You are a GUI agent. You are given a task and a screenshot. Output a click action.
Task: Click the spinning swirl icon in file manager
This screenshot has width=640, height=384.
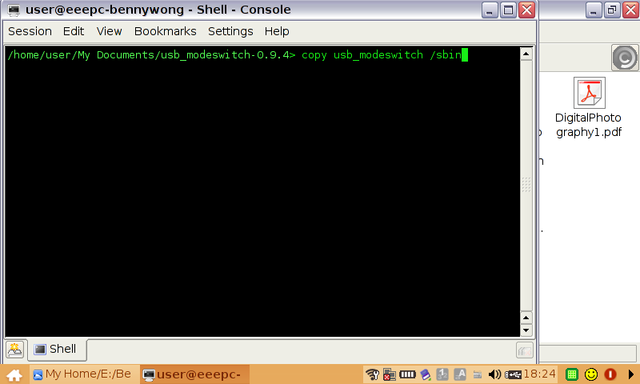[624, 58]
